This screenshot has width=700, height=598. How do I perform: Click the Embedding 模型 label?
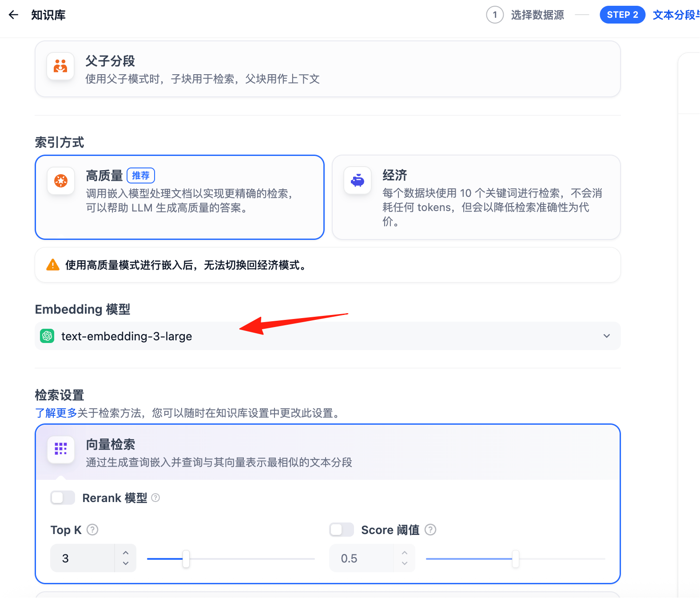[x=83, y=309]
